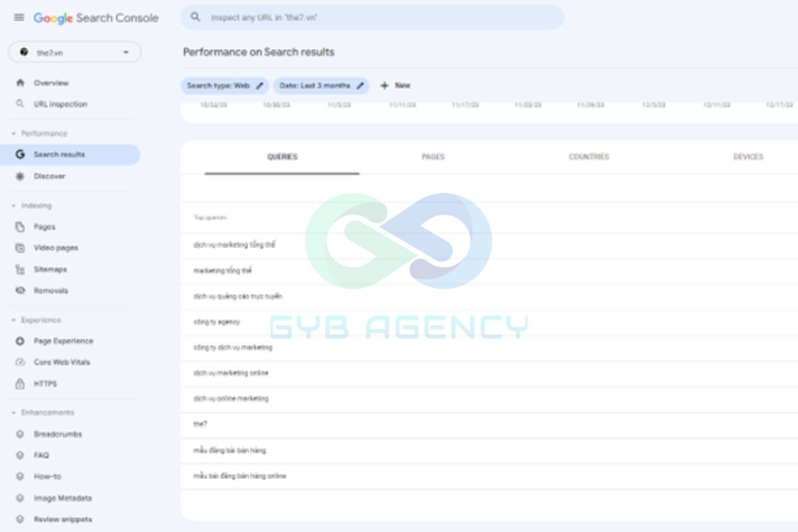Viewport: 798px width, 532px height.
Task: Open the Breadcrumbs enhancement report
Action: tap(58, 434)
